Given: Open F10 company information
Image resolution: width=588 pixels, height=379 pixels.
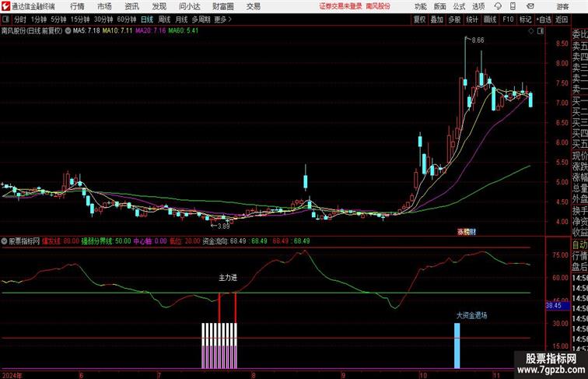Looking at the screenshot, I should 508,19.
